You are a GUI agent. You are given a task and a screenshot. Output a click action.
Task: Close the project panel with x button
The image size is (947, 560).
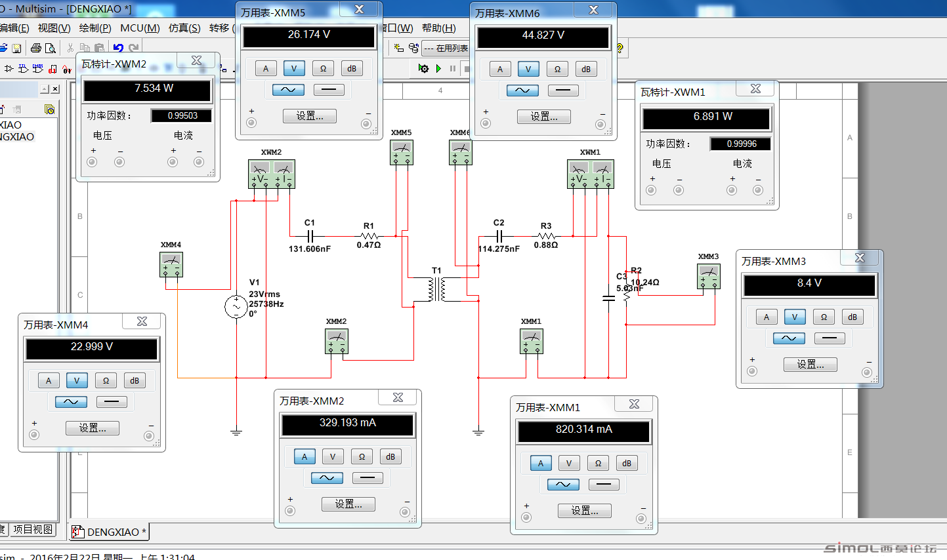tap(55, 89)
